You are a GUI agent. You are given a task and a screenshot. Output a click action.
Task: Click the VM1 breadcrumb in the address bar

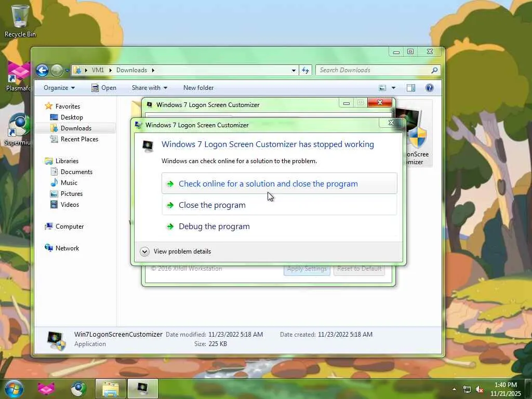[x=98, y=70]
